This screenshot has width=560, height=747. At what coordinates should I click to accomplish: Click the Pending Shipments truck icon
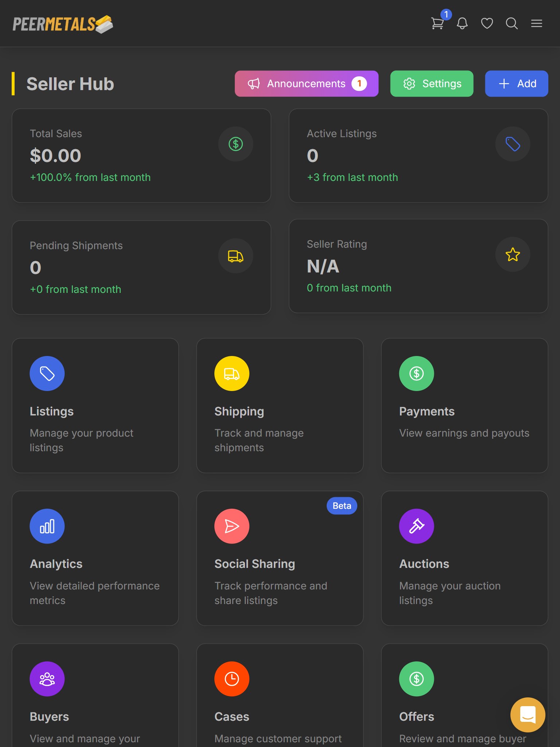point(236,256)
